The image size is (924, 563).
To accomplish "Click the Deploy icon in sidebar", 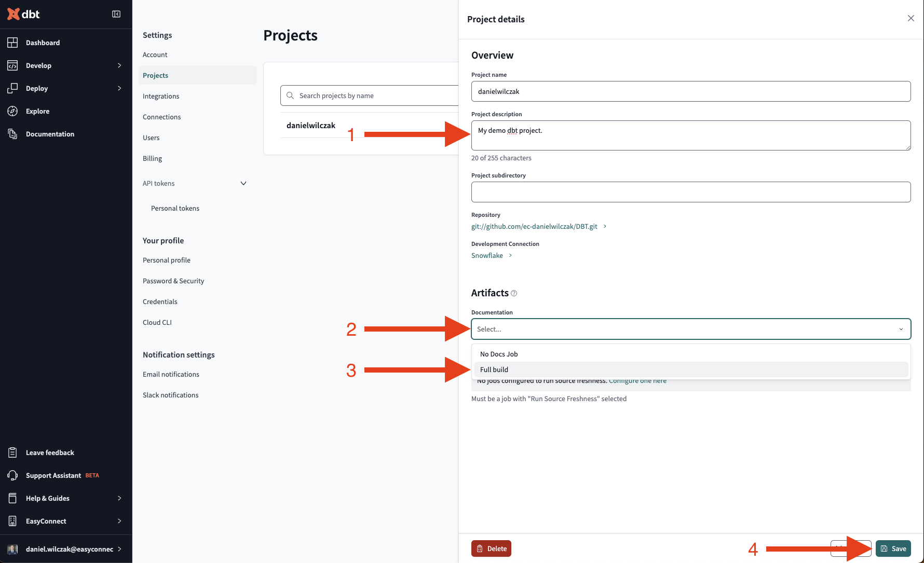I will click(x=12, y=88).
